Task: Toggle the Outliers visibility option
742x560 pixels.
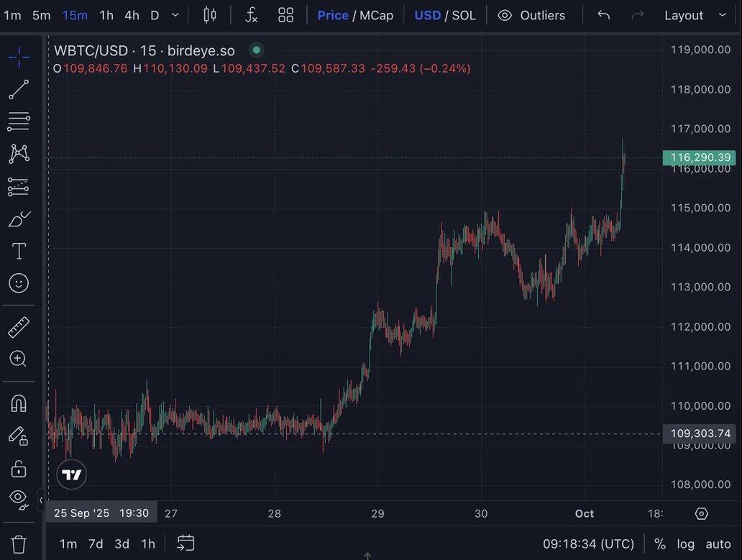Action: pyautogui.click(x=531, y=15)
